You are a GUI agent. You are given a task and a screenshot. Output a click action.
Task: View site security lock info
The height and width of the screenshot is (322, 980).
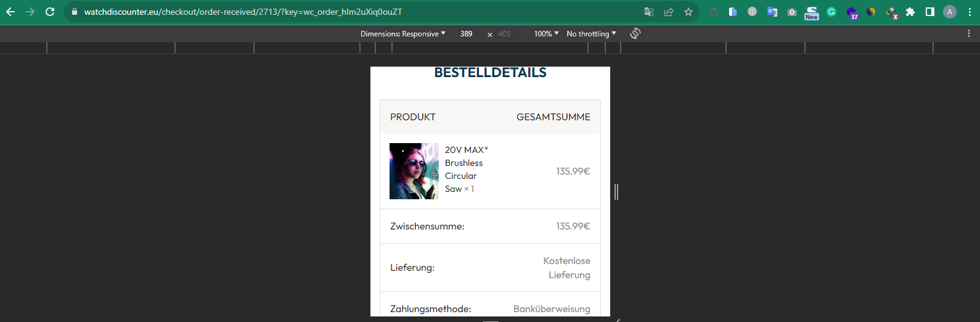(74, 12)
